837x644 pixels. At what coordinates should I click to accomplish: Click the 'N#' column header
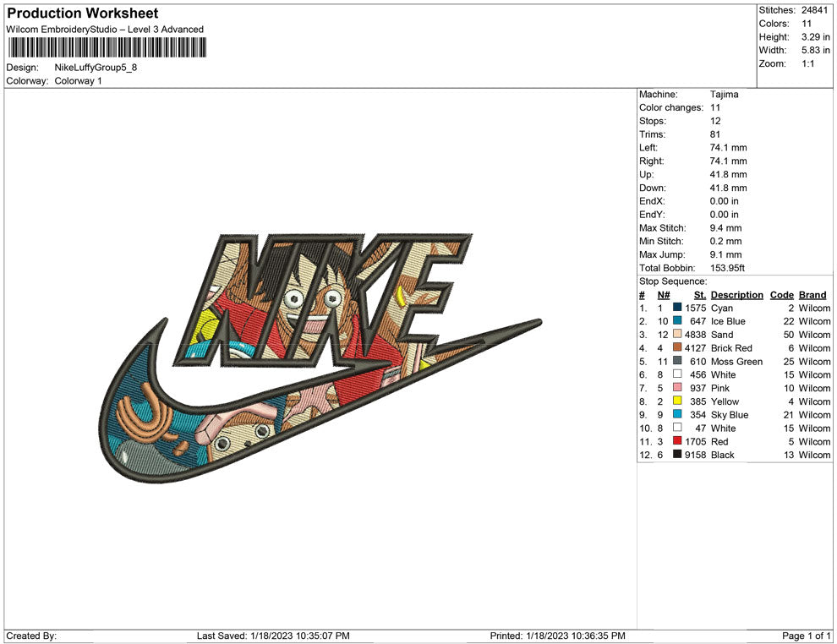pyautogui.click(x=664, y=295)
